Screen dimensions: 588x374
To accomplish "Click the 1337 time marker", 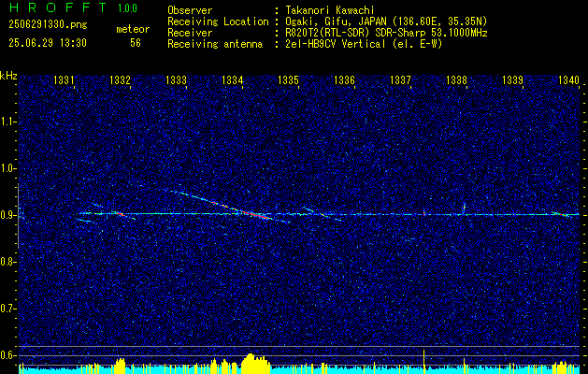I will [400, 79].
